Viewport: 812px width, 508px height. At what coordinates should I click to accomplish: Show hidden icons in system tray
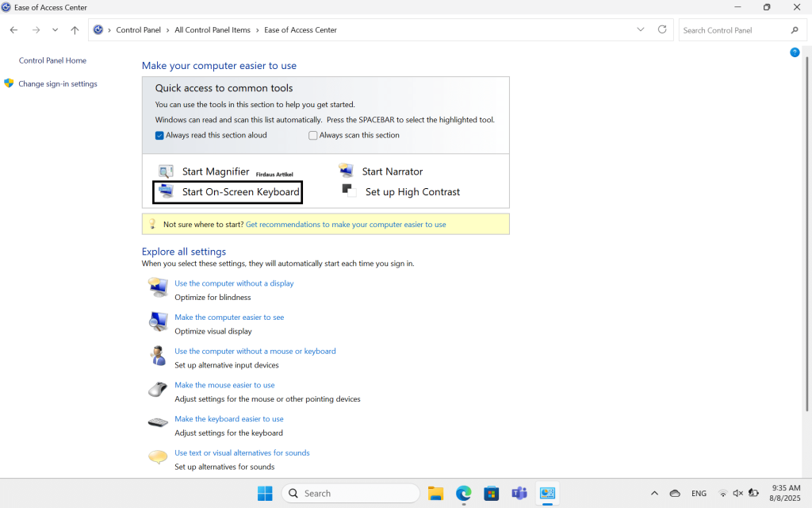coord(654,493)
